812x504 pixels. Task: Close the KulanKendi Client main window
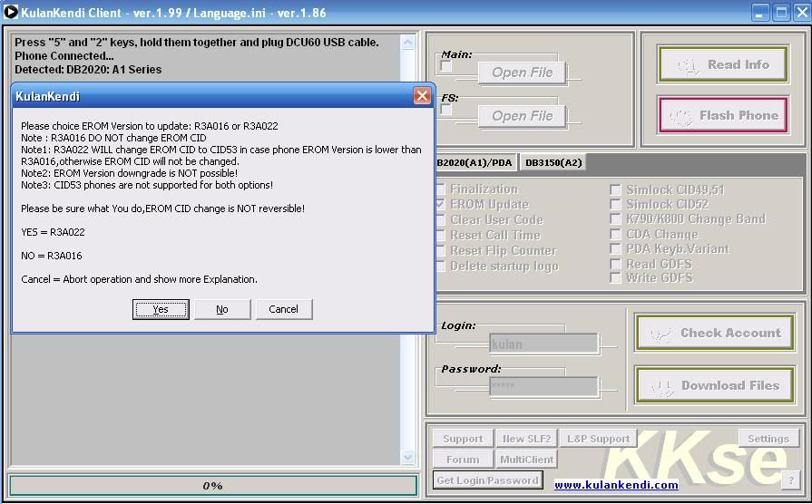802,12
